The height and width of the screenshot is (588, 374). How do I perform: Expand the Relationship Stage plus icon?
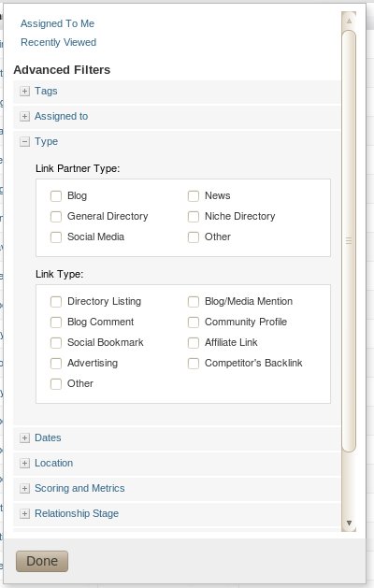(24, 513)
